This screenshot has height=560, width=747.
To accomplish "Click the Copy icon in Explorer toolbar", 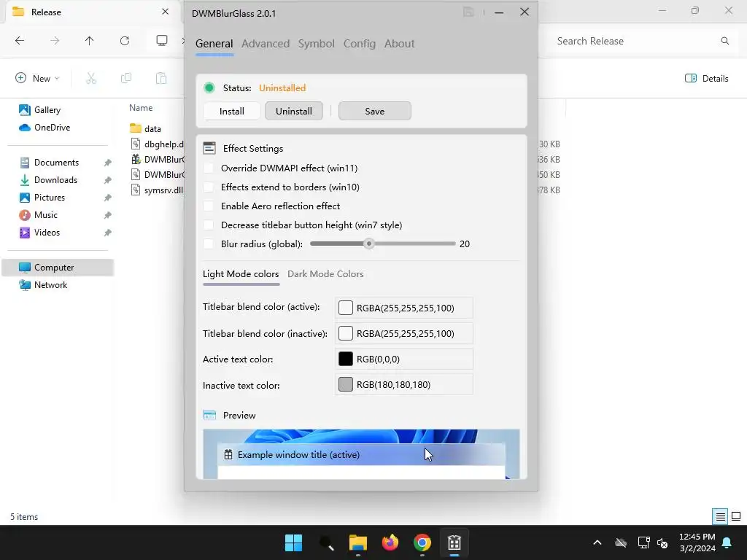I will point(126,78).
